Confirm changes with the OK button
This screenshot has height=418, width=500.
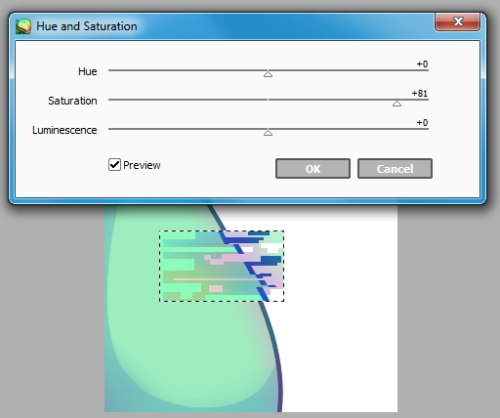[x=313, y=169]
